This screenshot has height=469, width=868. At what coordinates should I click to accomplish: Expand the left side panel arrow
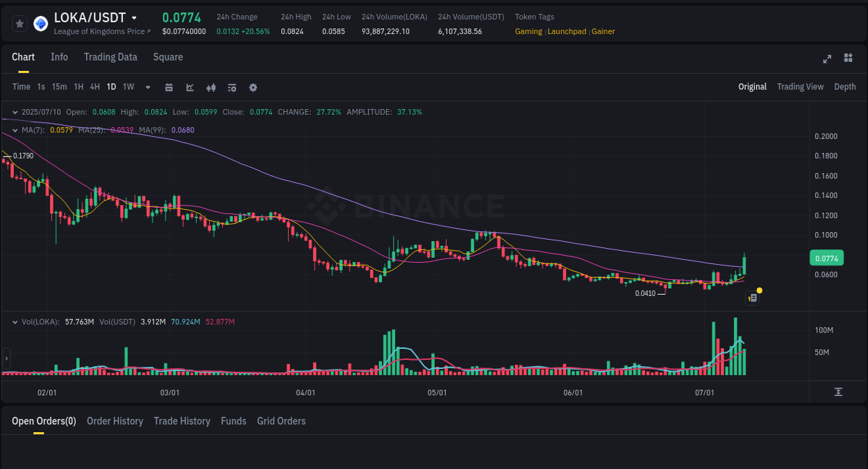coord(6,359)
